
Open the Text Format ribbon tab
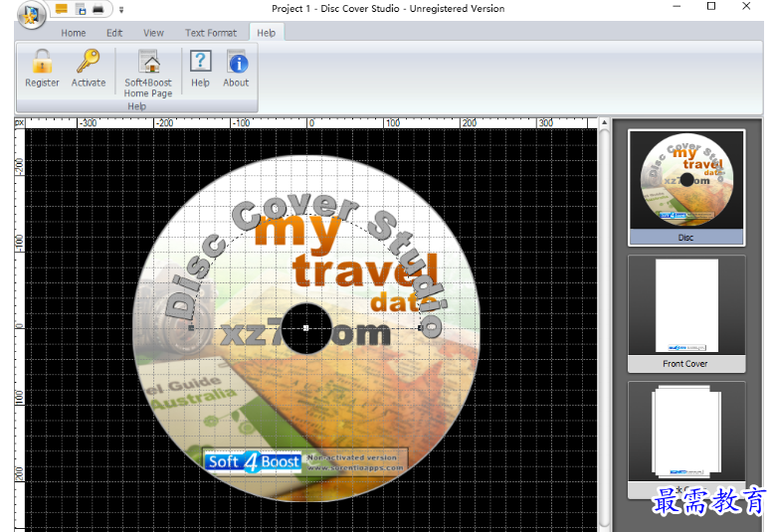tap(211, 33)
